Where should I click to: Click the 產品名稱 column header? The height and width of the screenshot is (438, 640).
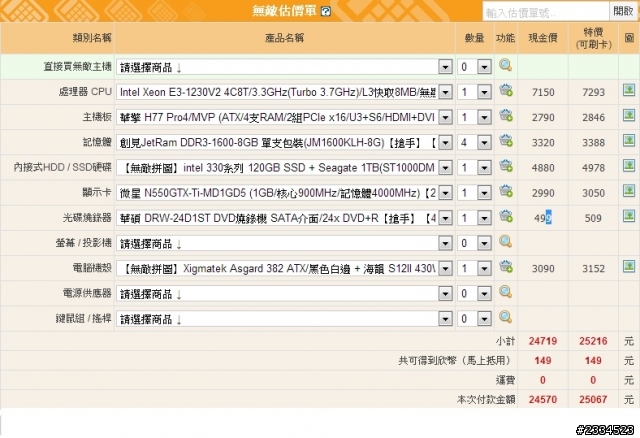coord(284,38)
